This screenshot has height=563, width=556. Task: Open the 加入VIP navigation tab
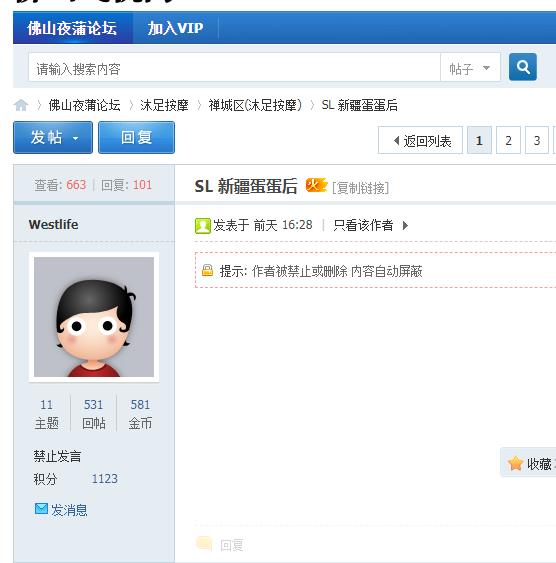click(x=175, y=28)
